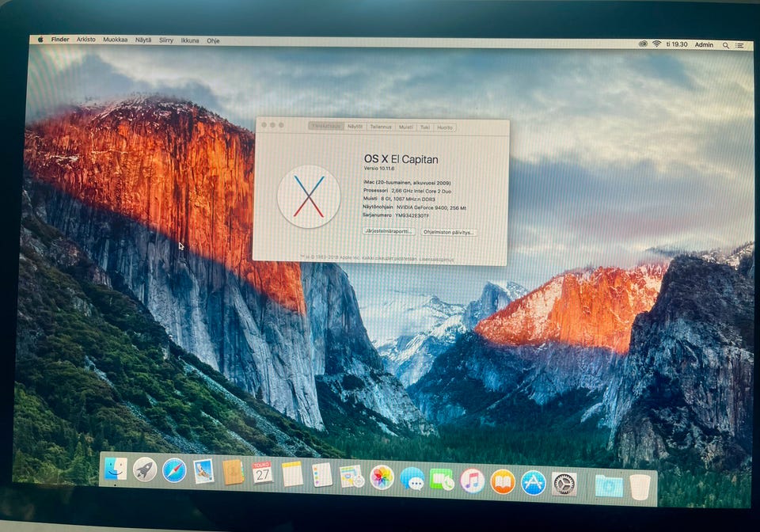Open Finder from the Dock
Viewport: 760px width, 532px height.
pos(116,469)
